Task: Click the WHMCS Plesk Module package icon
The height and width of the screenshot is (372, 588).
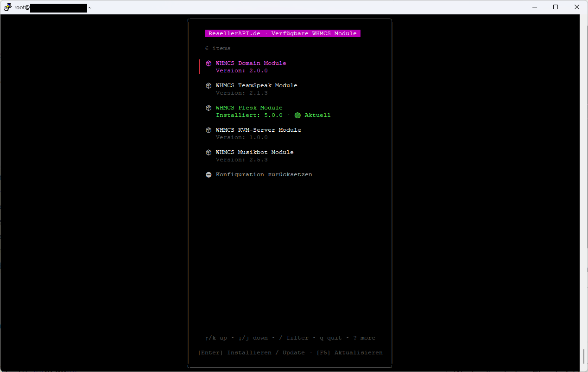Action: (x=209, y=108)
